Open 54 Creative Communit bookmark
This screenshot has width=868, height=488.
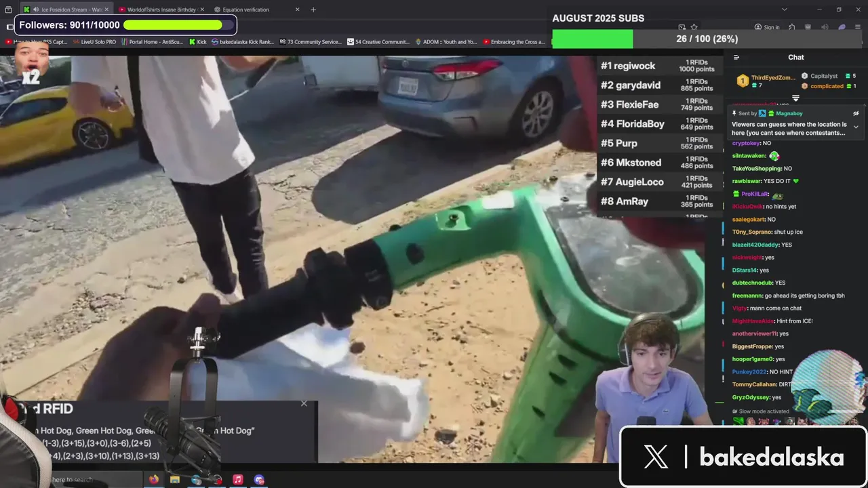click(378, 42)
